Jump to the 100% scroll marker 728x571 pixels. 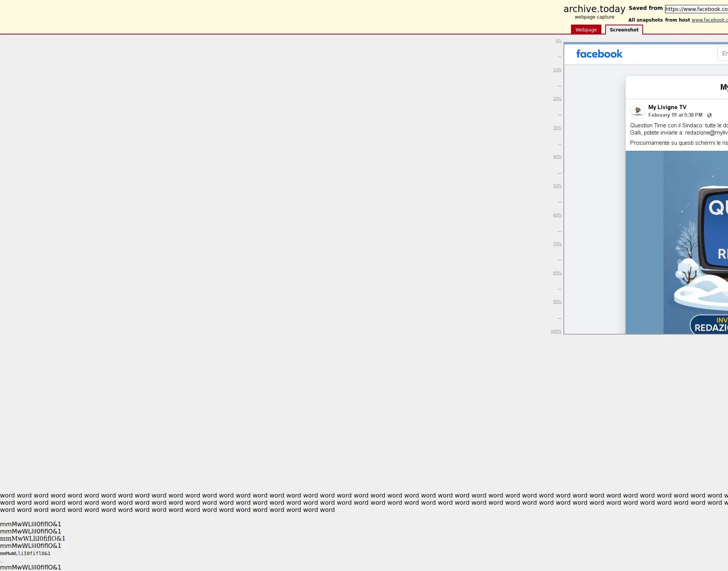tap(556, 332)
